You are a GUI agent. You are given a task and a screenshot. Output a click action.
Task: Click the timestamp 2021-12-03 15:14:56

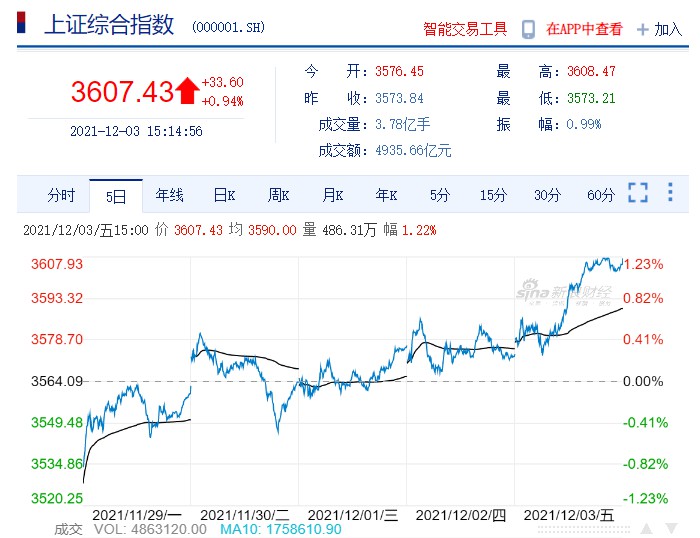136,131
